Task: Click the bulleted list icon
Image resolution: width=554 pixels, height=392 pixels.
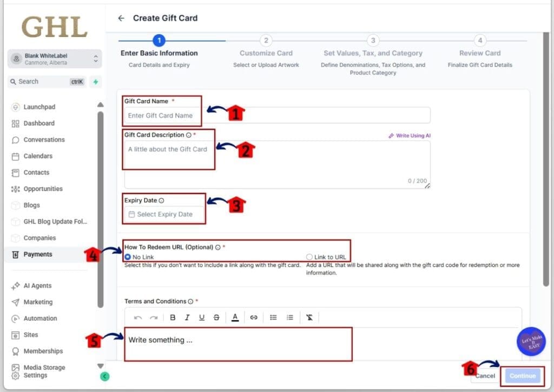Action: pyautogui.click(x=273, y=317)
